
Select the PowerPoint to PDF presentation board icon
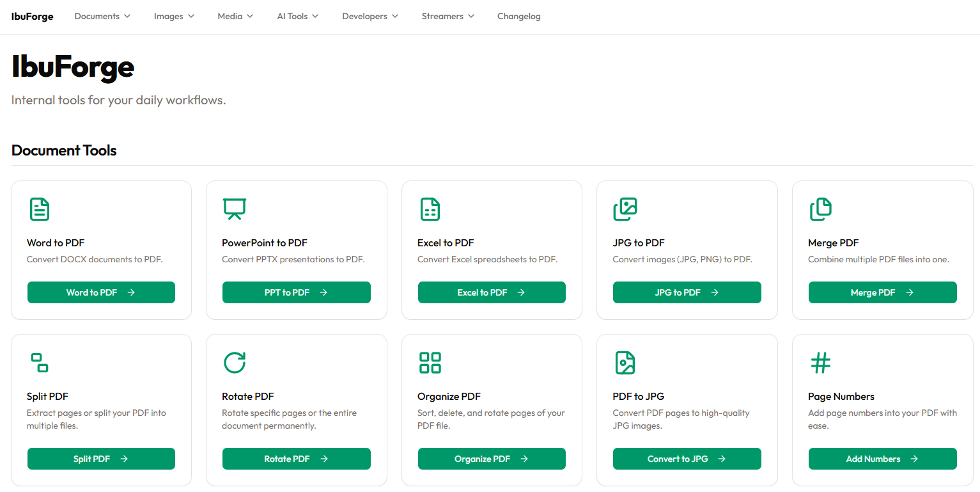click(234, 209)
